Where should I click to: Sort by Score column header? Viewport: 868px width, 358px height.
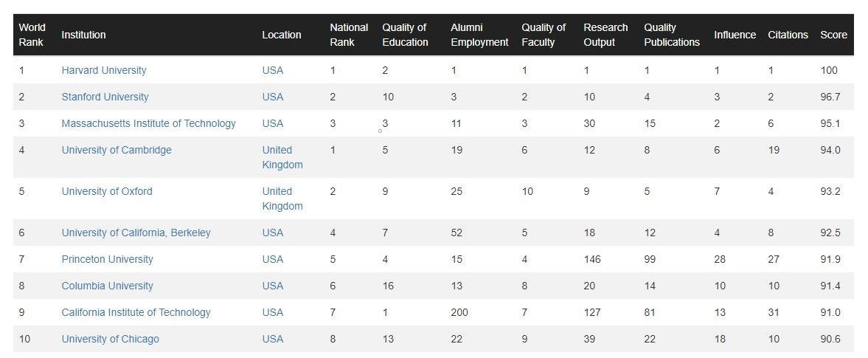pos(833,35)
